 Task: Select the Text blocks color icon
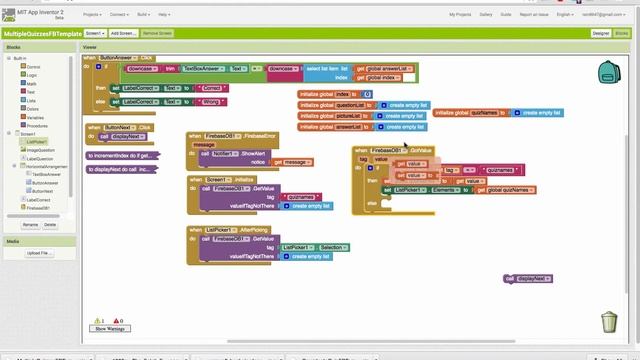coord(23,91)
